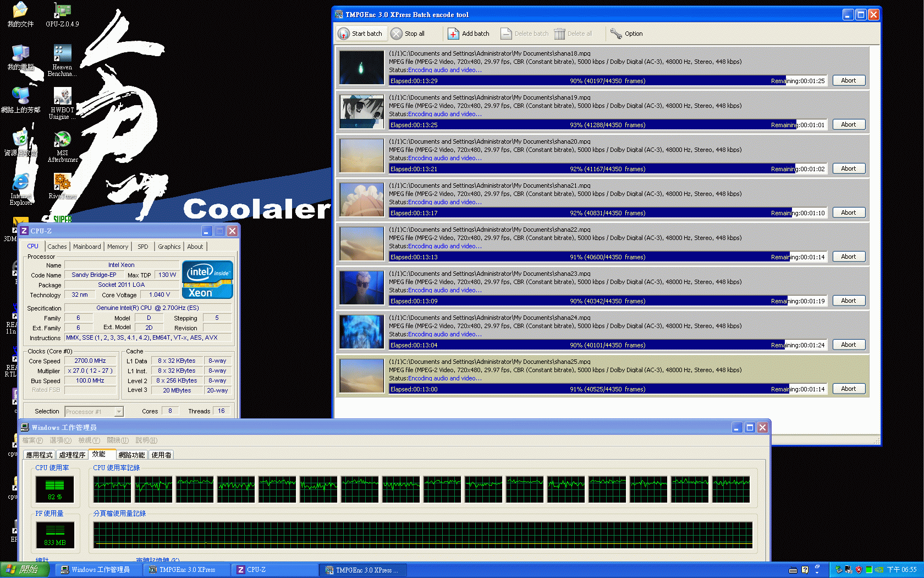Click the Delete all trash icon

coord(559,34)
